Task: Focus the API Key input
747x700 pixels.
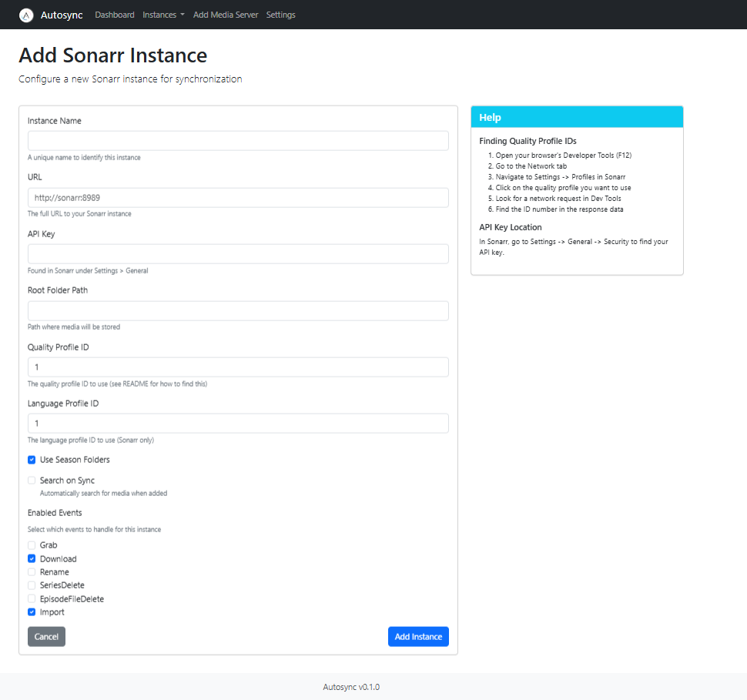Action: [x=238, y=254]
